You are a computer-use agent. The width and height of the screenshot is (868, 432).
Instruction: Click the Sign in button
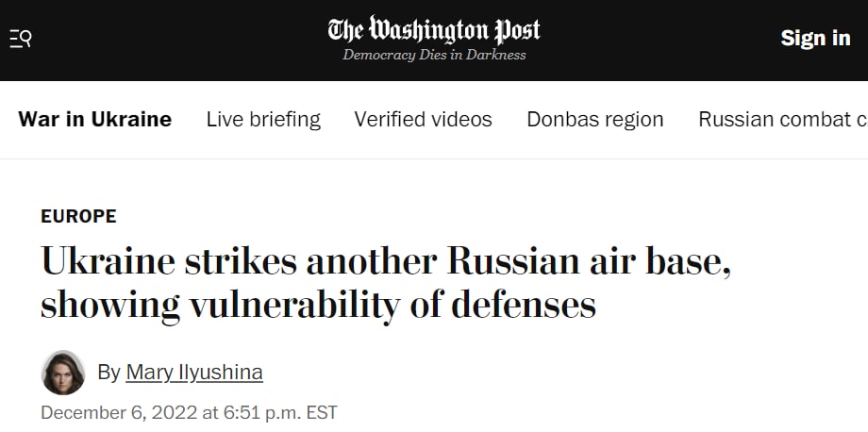click(x=815, y=39)
